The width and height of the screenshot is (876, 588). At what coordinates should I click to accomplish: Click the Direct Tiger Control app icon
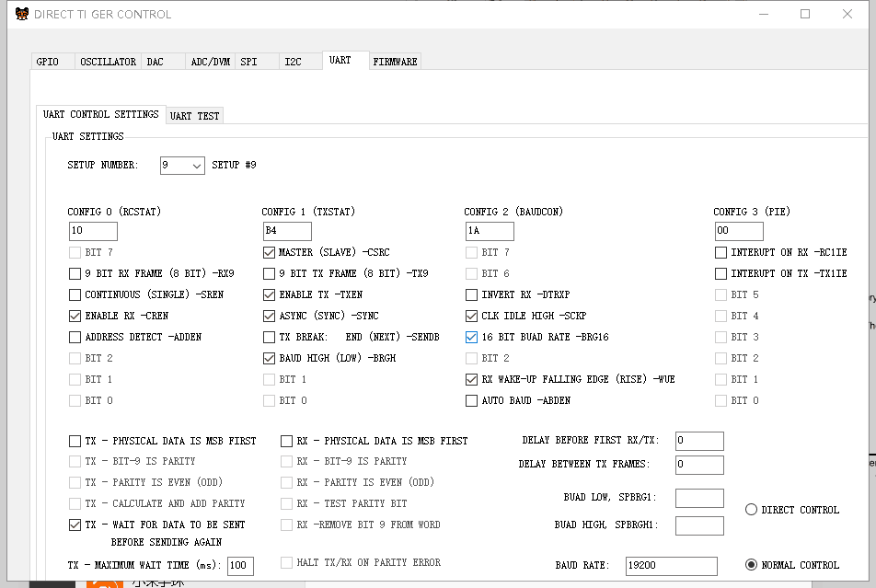(x=22, y=14)
